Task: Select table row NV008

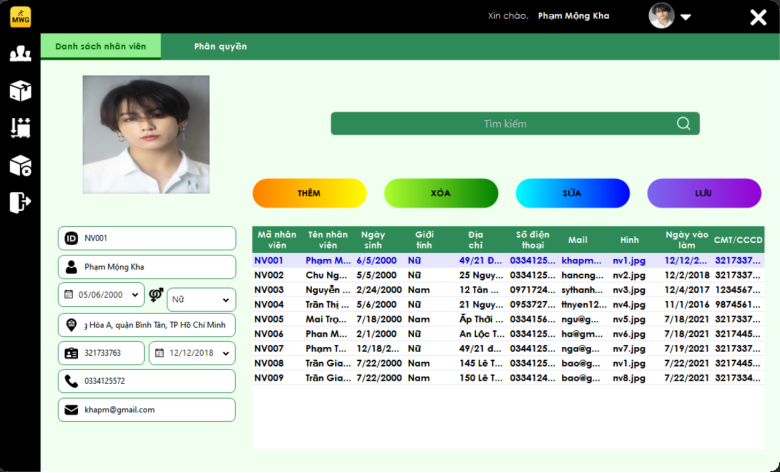Action: point(508,363)
